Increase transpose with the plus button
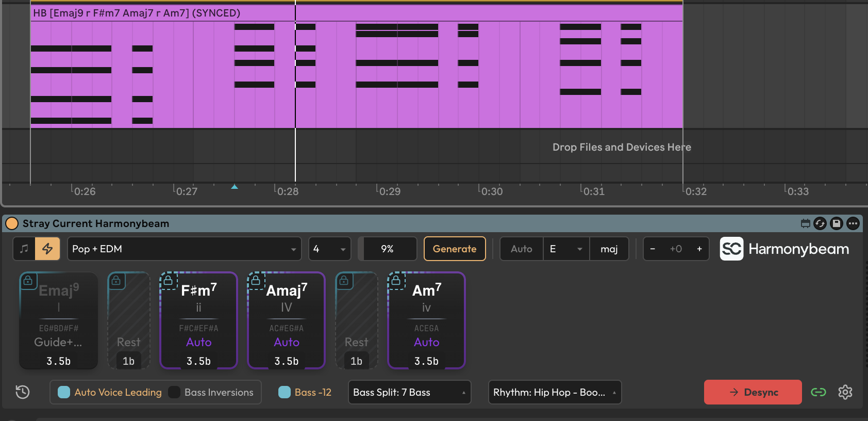The width and height of the screenshot is (868, 421). pos(699,249)
